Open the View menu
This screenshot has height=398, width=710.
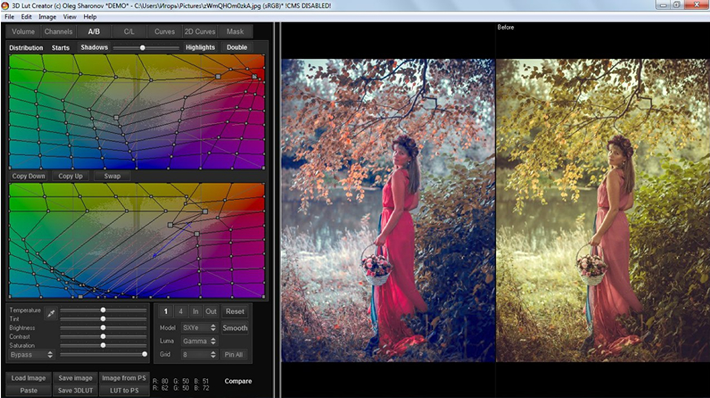point(69,17)
